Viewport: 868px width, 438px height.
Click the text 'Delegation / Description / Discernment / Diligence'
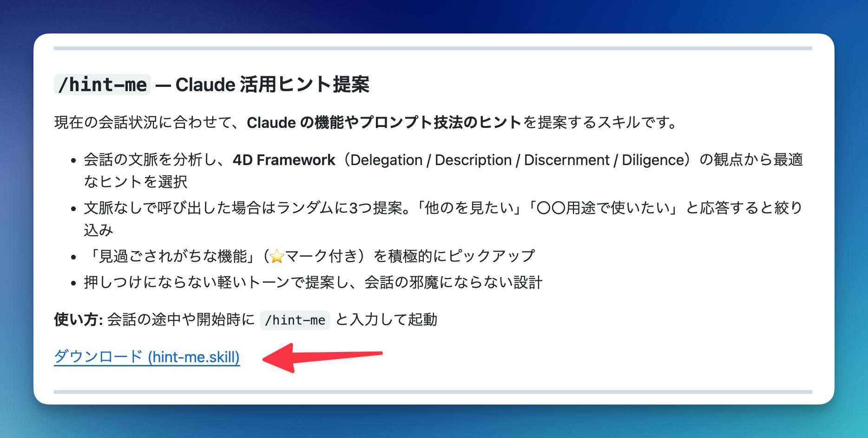point(518,160)
